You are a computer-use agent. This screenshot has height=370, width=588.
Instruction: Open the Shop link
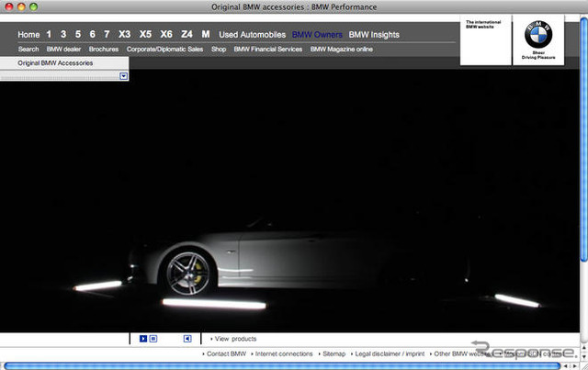coord(219,49)
